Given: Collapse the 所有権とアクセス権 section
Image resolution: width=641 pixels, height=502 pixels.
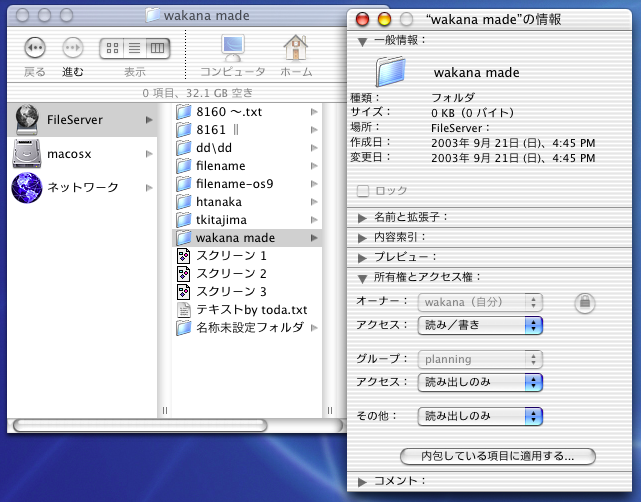Looking at the screenshot, I should coord(363,277).
